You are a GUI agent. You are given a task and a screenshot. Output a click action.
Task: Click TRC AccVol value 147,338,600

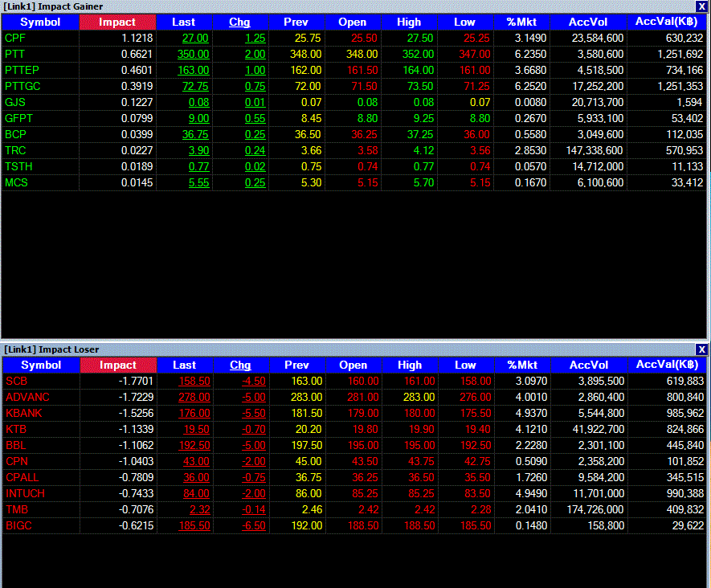[x=595, y=150]
